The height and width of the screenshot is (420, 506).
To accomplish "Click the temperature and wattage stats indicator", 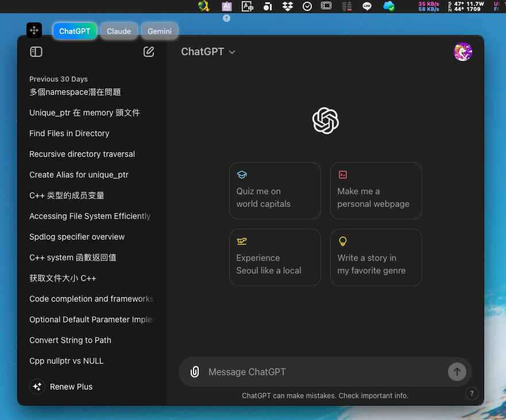I will (466, 6).
